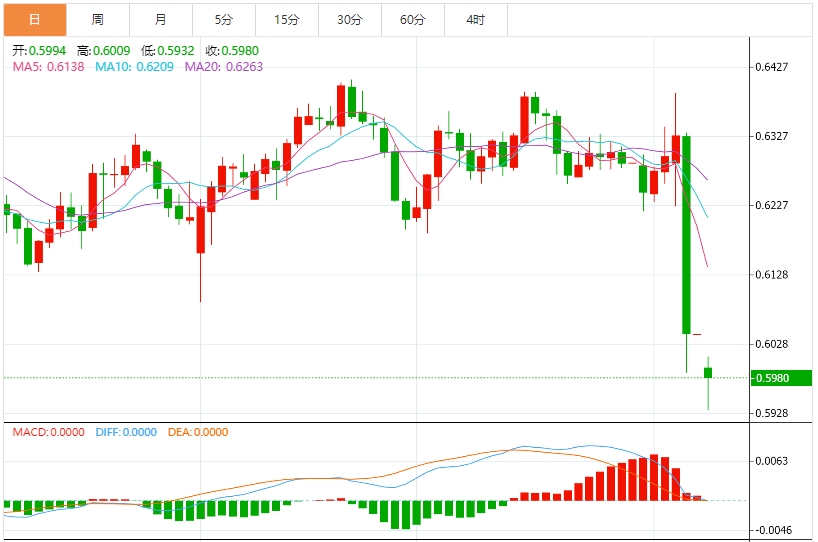Click the 0.0063 MACD axis label
The width and height of the screenshot is (818, 542).
[x=772, y=461]
